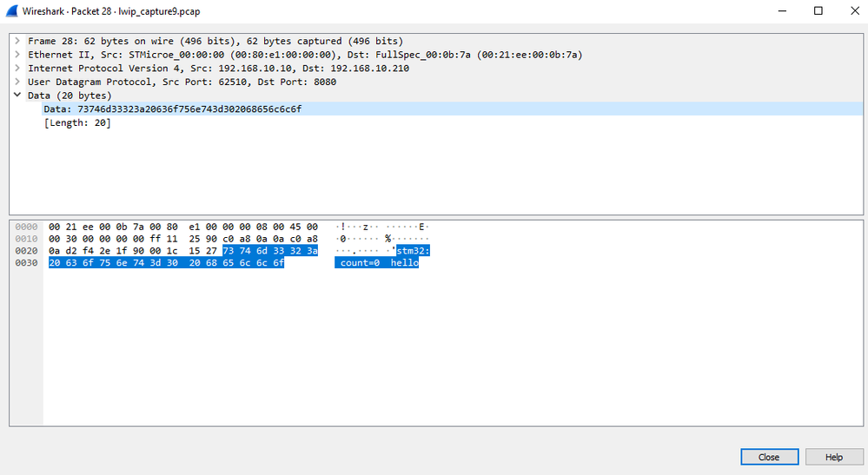Click hex offset 0030 label
This screenshot has height=475, width=868.
(26, 263)
